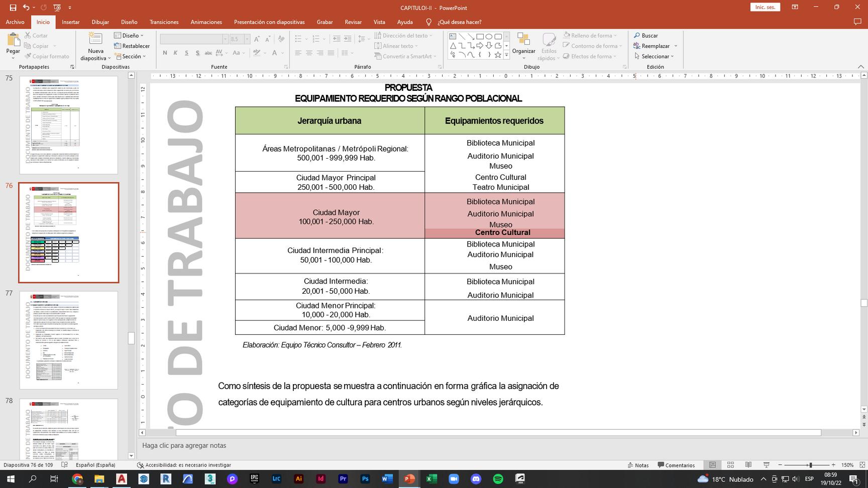Expand the Sección dropdown

[x=130, y=56]
